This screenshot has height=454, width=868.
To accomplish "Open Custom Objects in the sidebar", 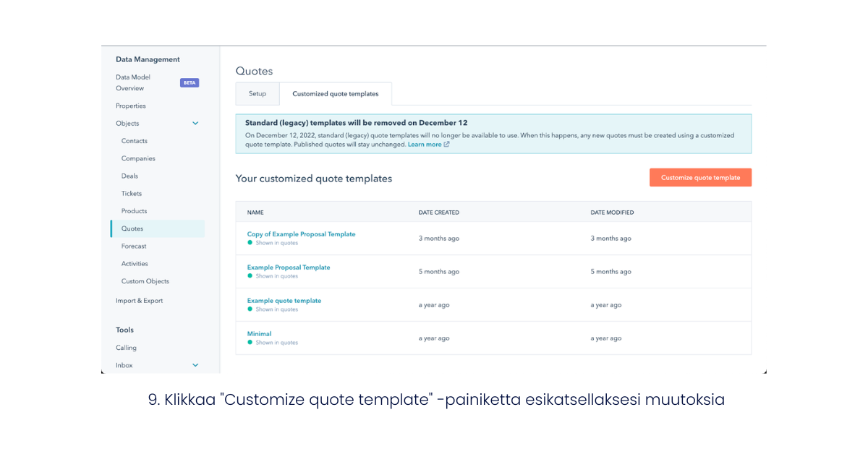I will (x=145, y=281).
